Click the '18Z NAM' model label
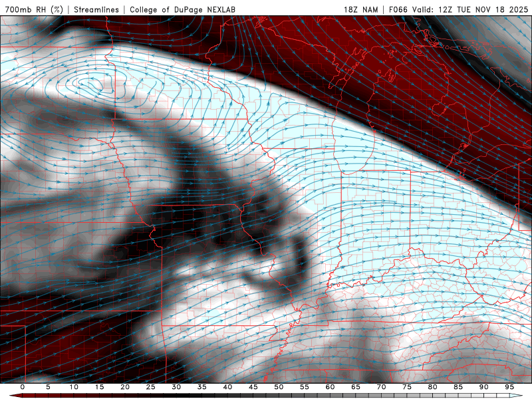 coord(360,9)
